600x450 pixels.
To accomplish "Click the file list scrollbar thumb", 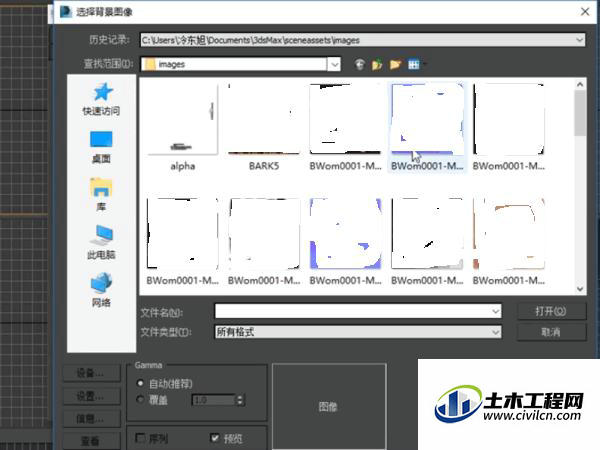I will coord(580,113).
